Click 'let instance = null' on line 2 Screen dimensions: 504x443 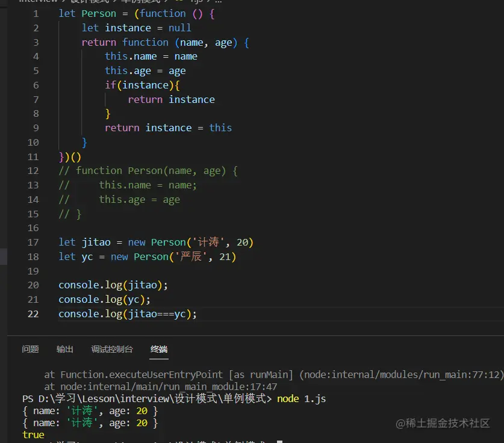136,28
